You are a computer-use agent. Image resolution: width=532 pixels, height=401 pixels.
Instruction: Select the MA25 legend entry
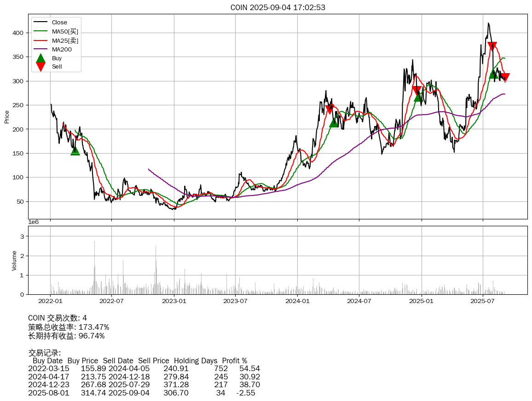pyautogui.click(x=64, y=40)
